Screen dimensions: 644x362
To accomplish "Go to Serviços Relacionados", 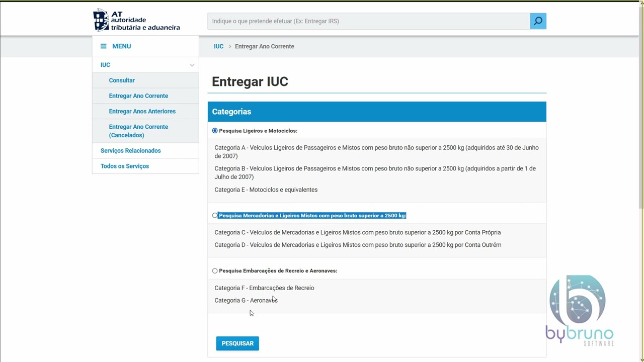I will point(131,151).
